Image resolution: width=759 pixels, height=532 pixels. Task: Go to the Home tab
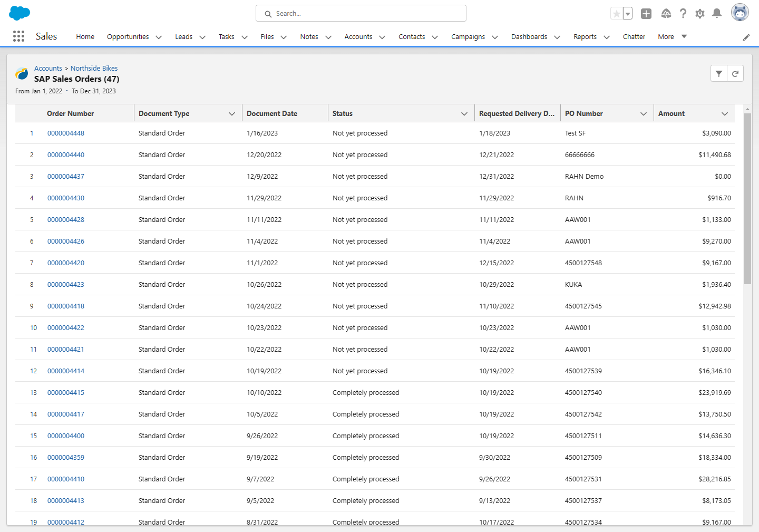(x=85, y=36)
